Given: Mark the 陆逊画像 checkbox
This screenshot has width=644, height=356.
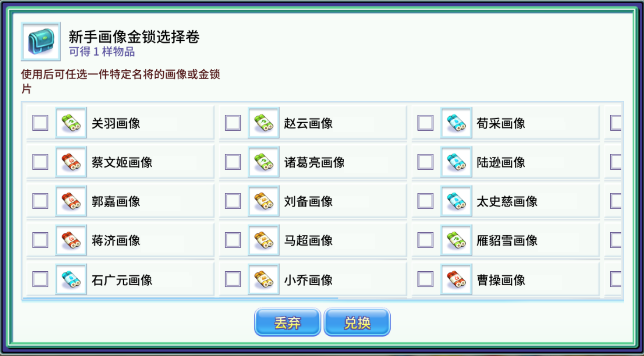Looking at the screenshot, I should tap(425, 162).
